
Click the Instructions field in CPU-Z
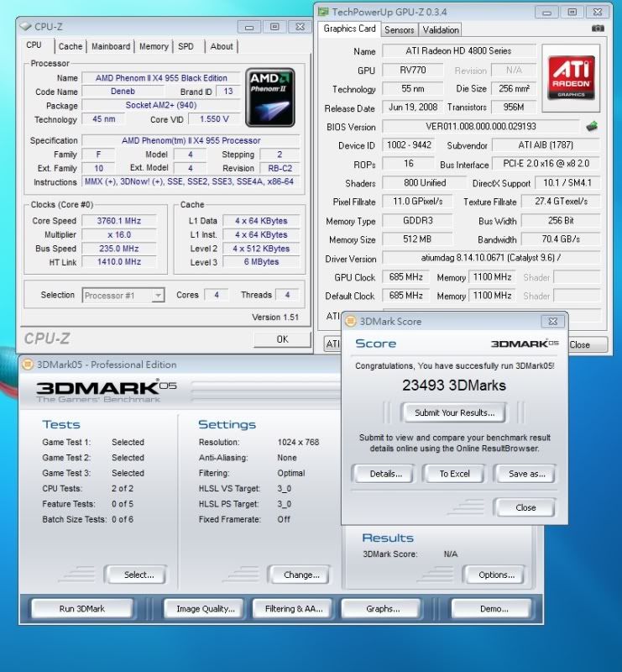[x=191, y=181]
